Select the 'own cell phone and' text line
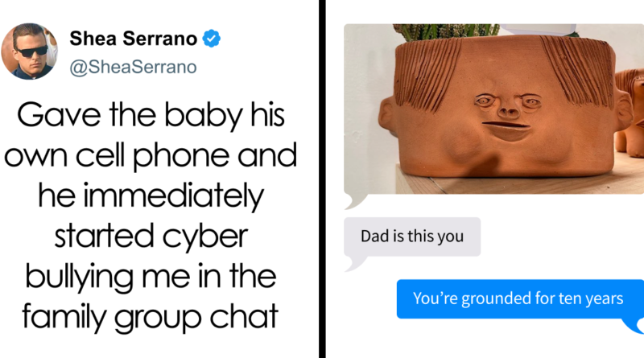The height and width of the screenshot is (358, 644). tap(151, 156)
